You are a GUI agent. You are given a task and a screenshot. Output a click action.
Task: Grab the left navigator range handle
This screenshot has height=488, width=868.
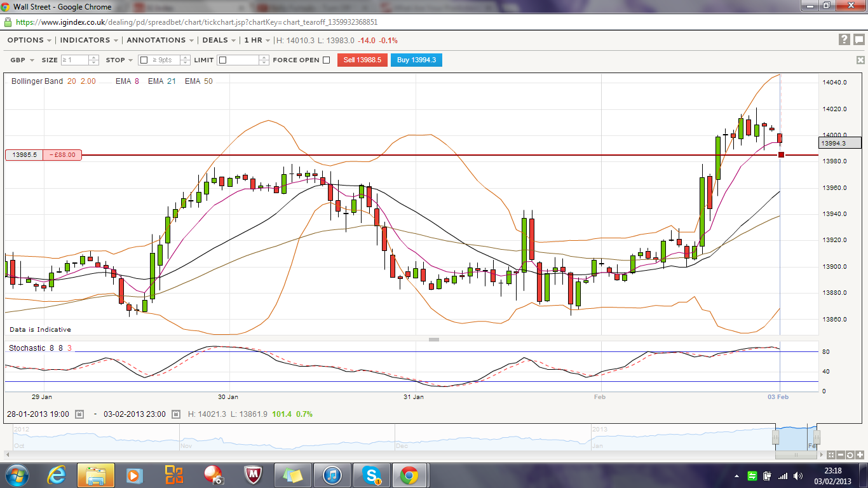776,437
